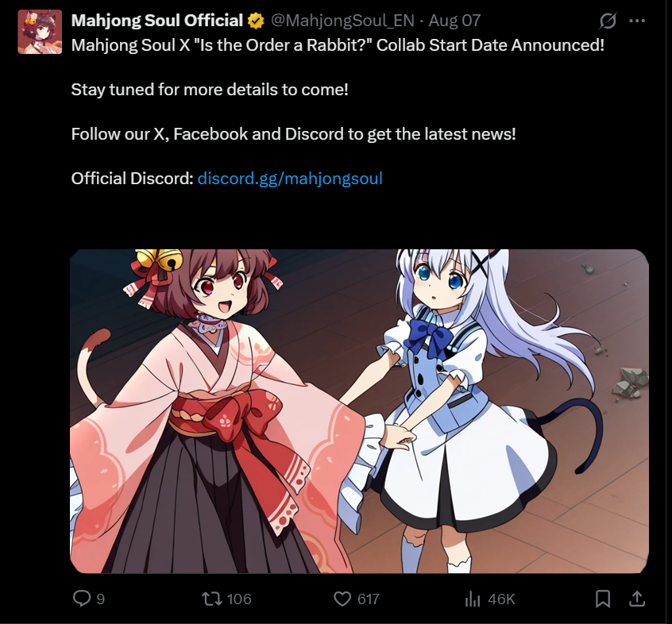Screen dimensions: 672x624
Task: Click the Grok slashed-circle icon
Action: pos(608,21)
